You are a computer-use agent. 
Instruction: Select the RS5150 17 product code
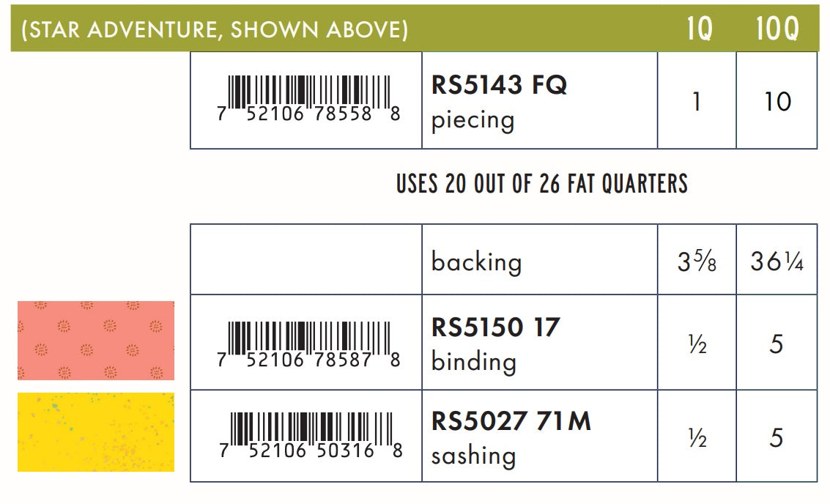click(495, 327)
